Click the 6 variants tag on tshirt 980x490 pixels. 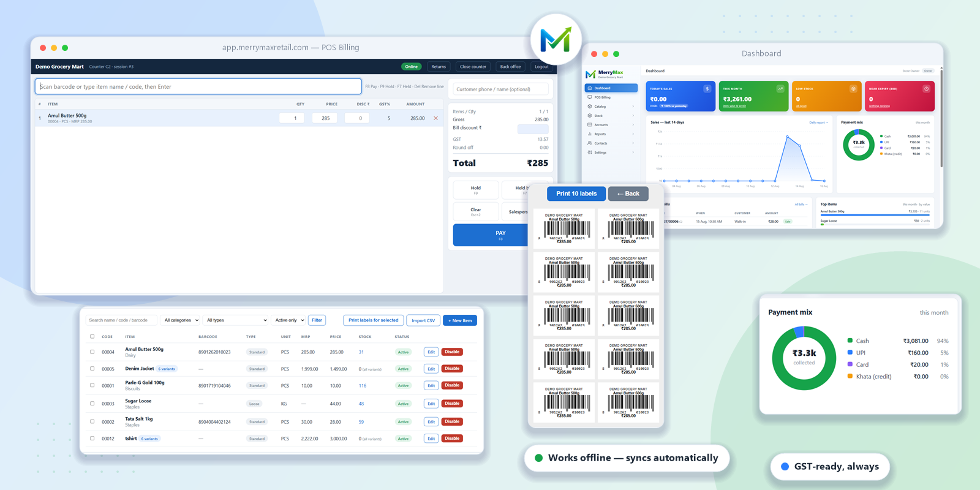(150, 439)
